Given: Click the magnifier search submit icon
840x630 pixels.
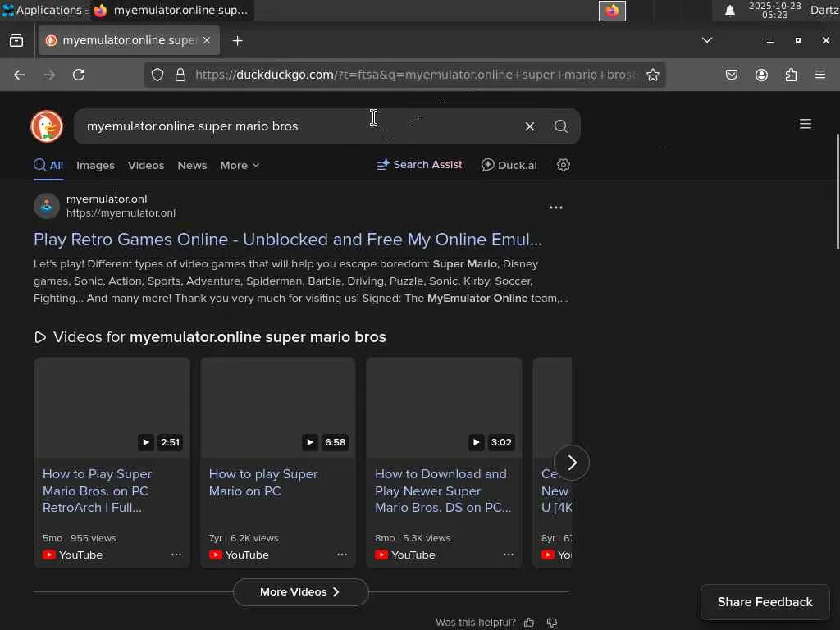Looking at the screenshot, I should coord(560,126).
